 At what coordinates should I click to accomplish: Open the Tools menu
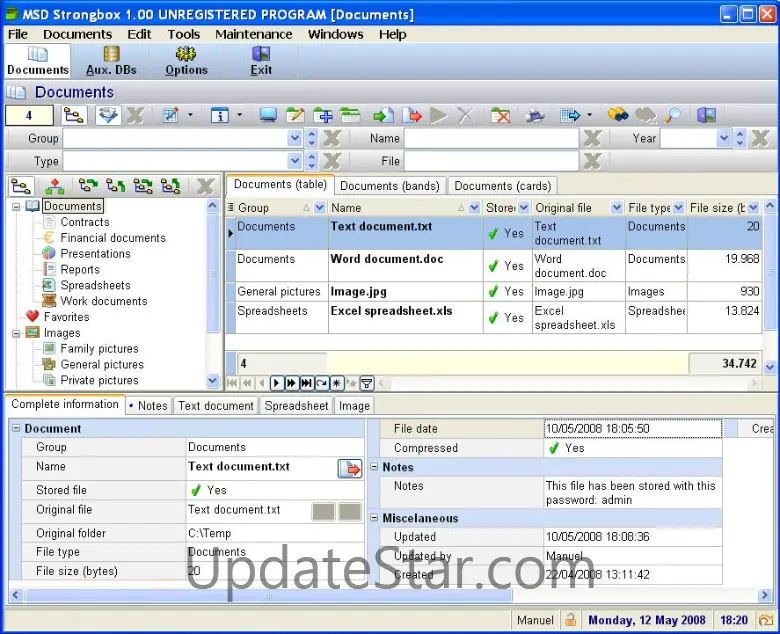coord(184,34)
